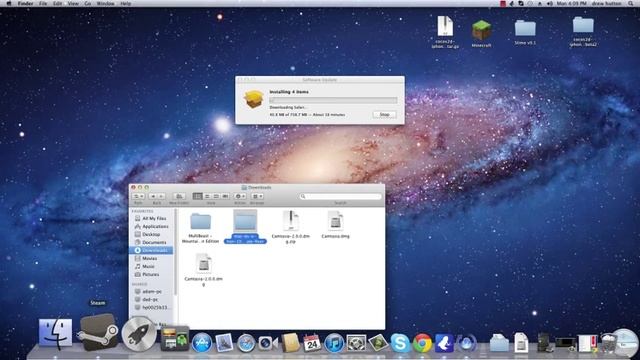Open the Help menu
This screenshot has width=640, height=360.
pyautogui.click(x=126, y=3)
